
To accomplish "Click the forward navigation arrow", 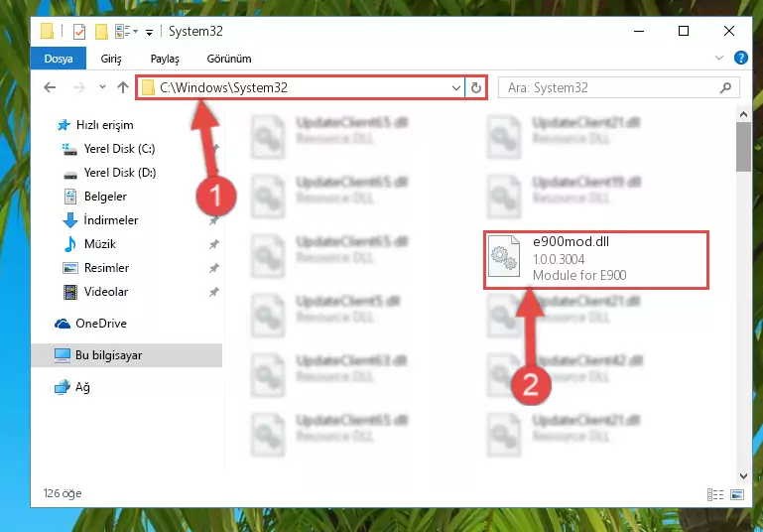I will tap(78, 87).
